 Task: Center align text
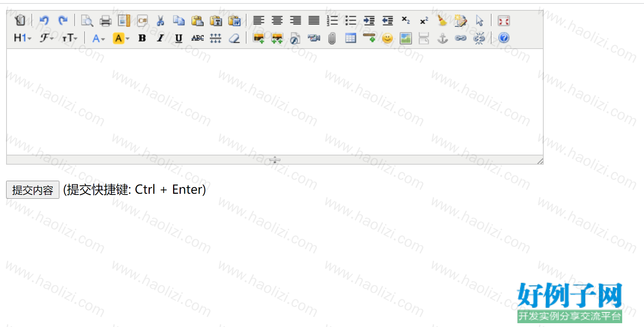pyautogui.click(x=277, y=20)
